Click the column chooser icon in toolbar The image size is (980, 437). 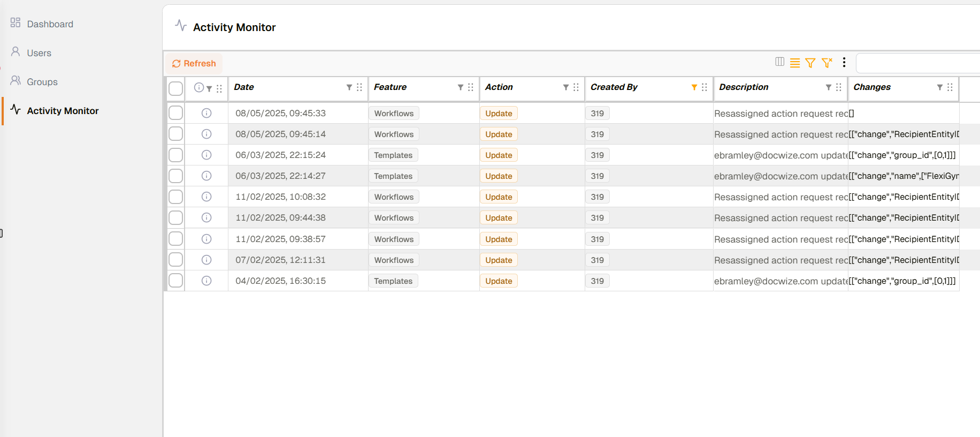click(779, 62)
